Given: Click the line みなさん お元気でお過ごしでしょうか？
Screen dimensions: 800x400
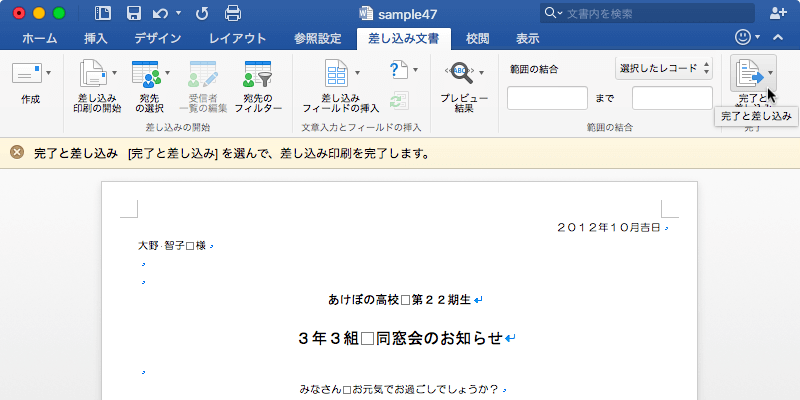Looking at the screenshot, I should (x=399, y=390).
